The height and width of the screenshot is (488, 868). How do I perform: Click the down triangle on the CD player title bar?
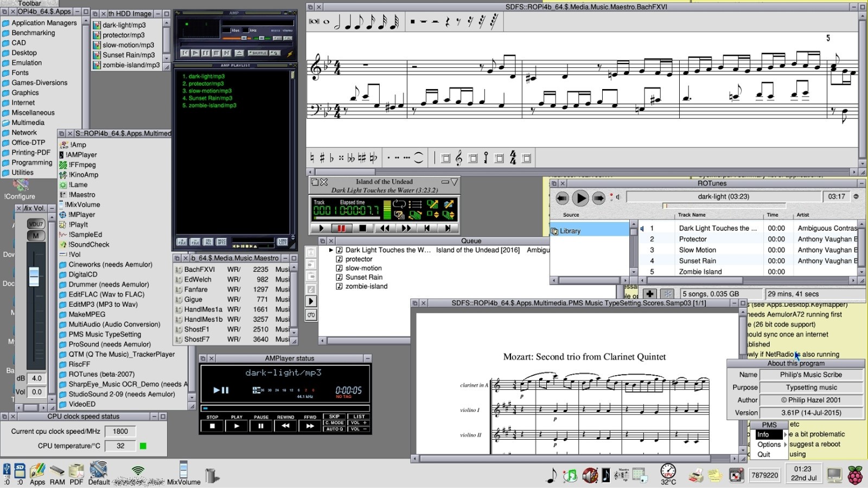point(454,182)
